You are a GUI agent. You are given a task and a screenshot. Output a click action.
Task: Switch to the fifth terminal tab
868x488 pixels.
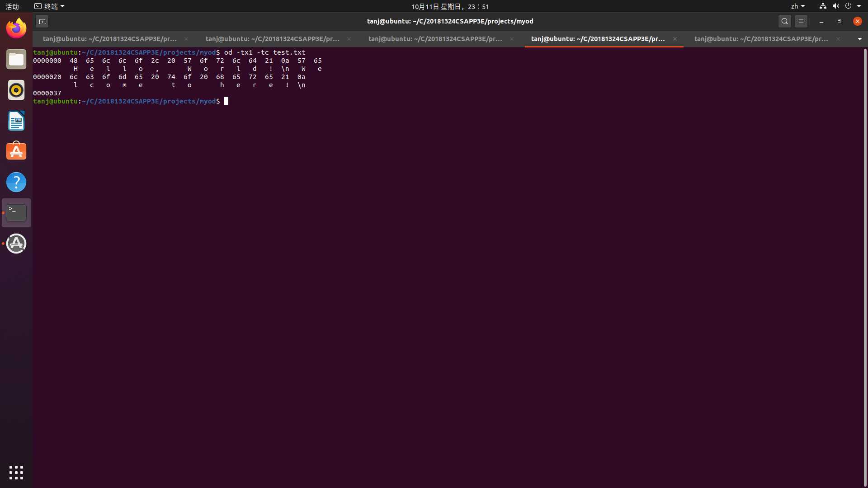pos(761,39)
